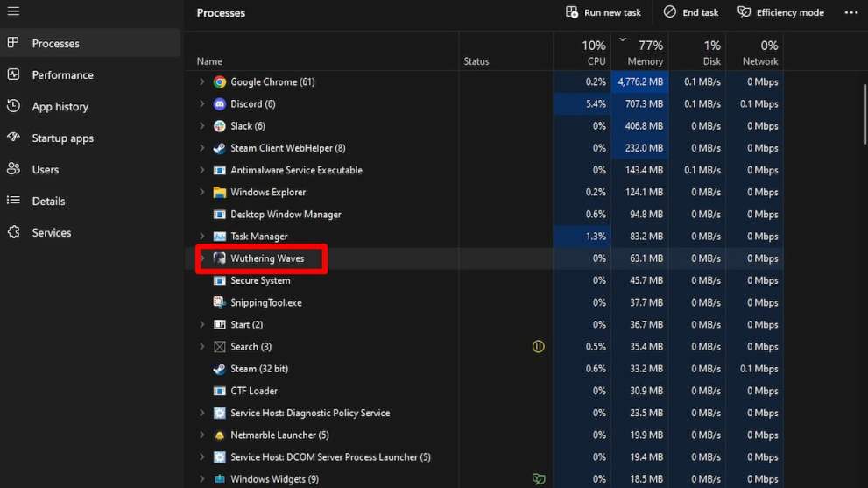Screen dimensions: 868x488
Task: Click the Users people icon
Action: tap(13, 169)
